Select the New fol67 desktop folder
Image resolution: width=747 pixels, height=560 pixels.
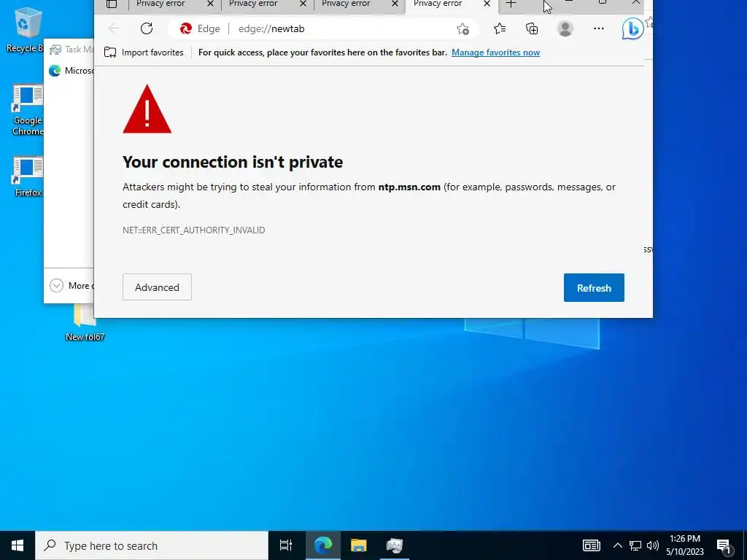[x=85, y=324]
